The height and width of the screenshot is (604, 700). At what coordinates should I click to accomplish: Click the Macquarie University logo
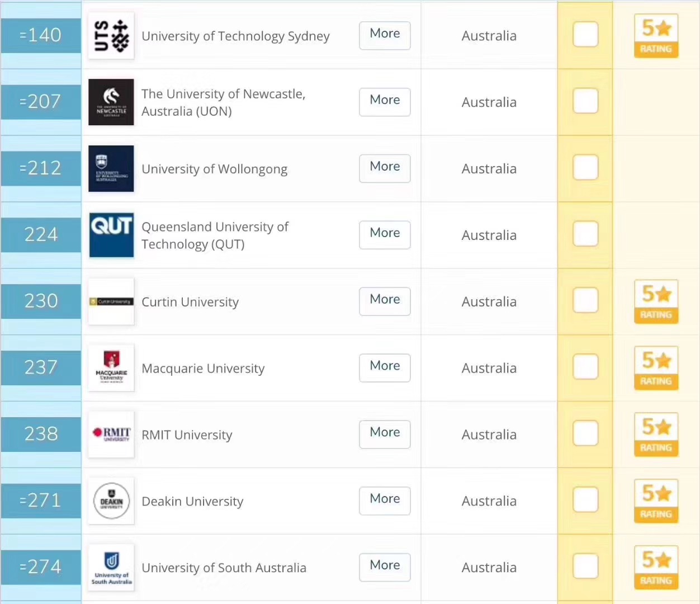point(111,368)
